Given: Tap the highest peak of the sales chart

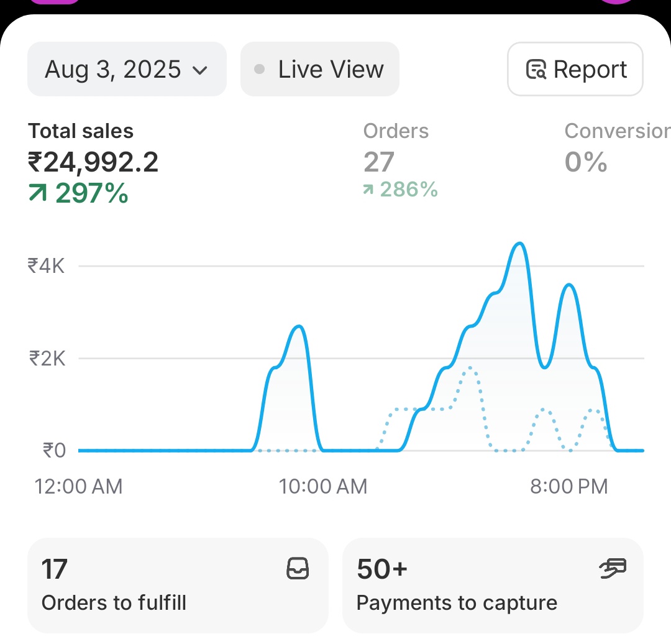Looking at the screenshot, I should [x=519, y=244].
